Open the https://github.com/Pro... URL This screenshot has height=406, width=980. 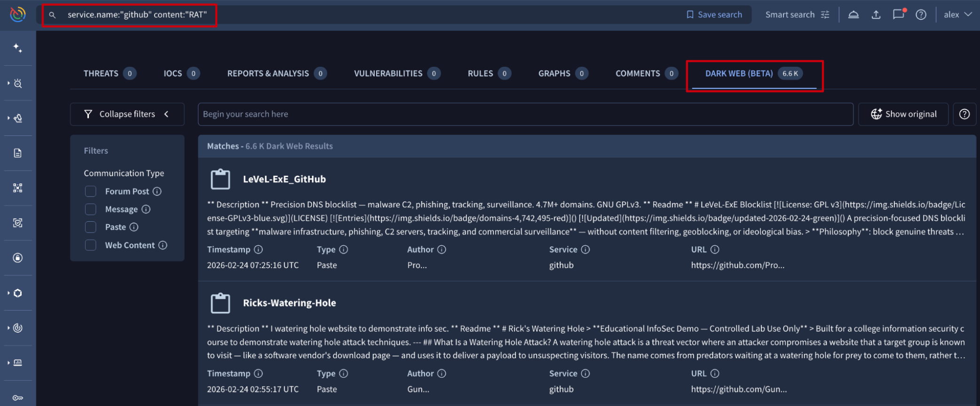pyautogui.click(x=738, y=265)
